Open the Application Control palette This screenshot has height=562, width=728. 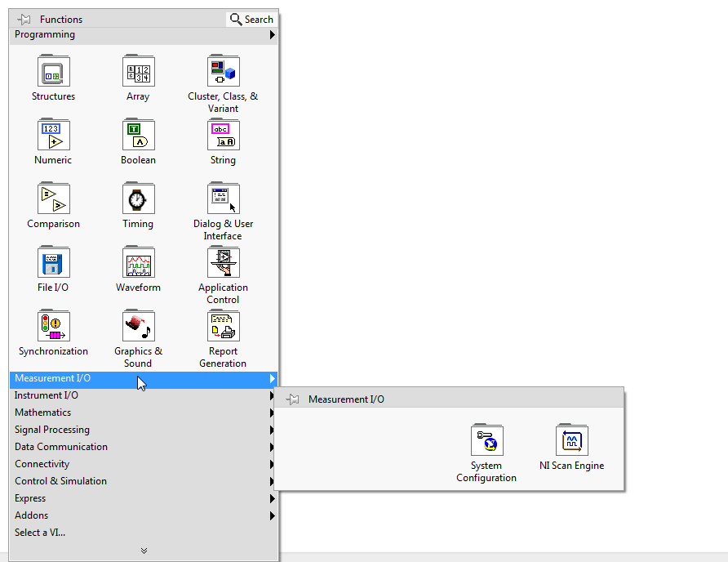224,262
